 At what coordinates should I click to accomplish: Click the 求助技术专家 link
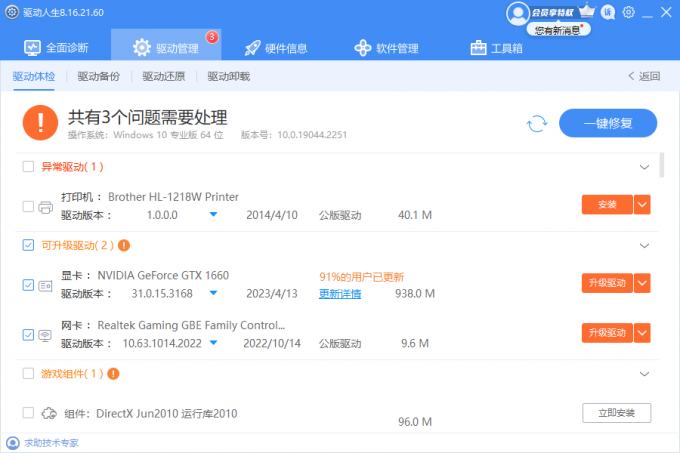pyautogui.click(x=51, y=443)
